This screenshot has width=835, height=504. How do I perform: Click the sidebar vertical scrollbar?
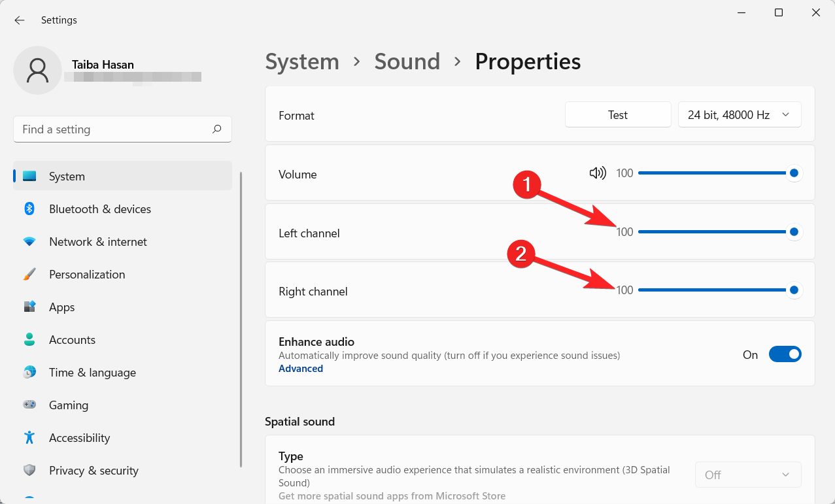[x=241, y=319]
